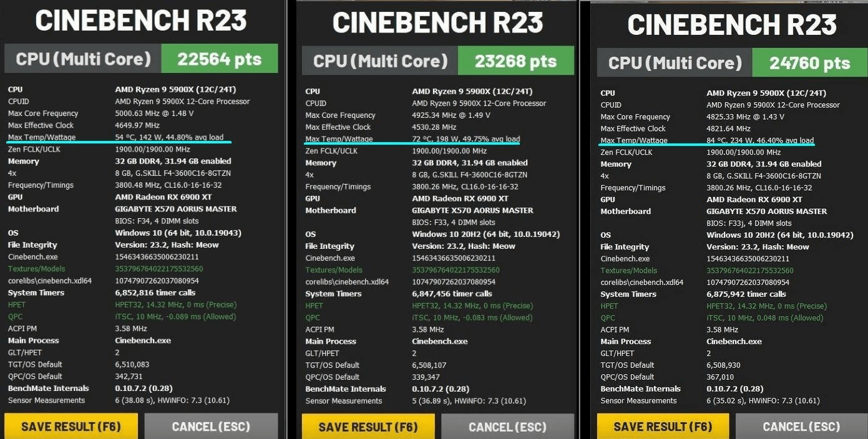Image resolution: width=868 pixels, height=439 pixels.
Task: Cancel the 24760 pts result panel
Action: pos(801,427)
